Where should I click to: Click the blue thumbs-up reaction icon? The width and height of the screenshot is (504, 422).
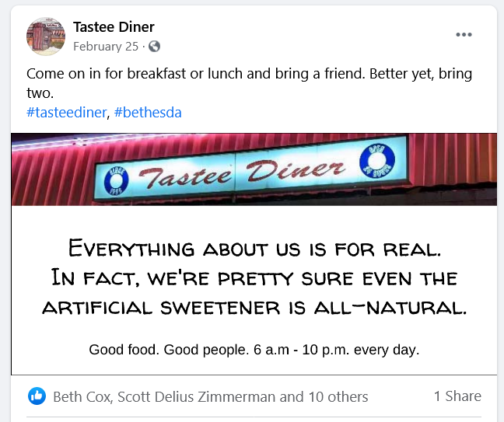(37, 396)
